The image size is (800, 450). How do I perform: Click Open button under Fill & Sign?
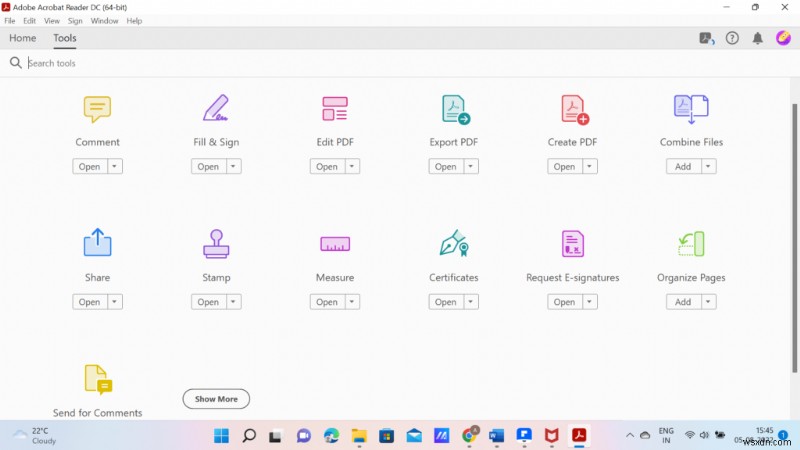pyautogui.click(x=209, y=166)
